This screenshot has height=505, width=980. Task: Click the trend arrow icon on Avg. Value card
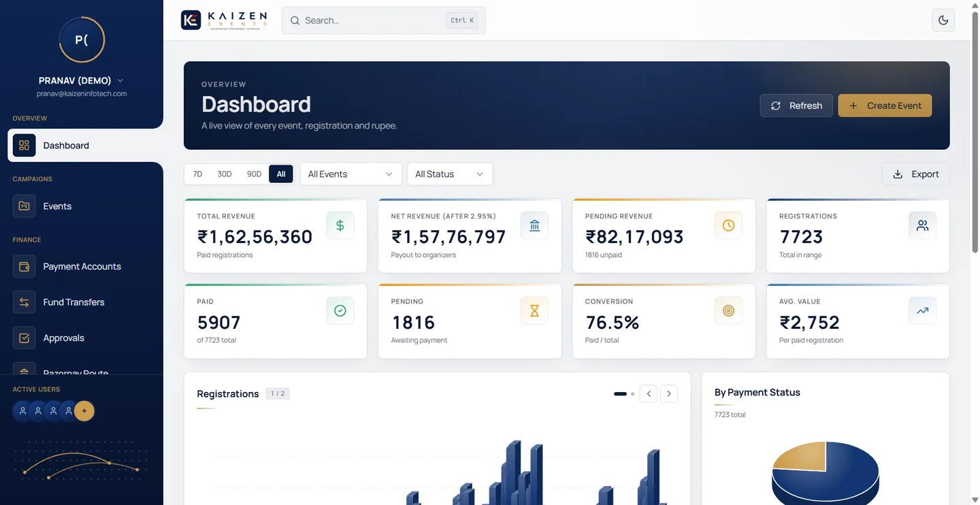point(922,310)
